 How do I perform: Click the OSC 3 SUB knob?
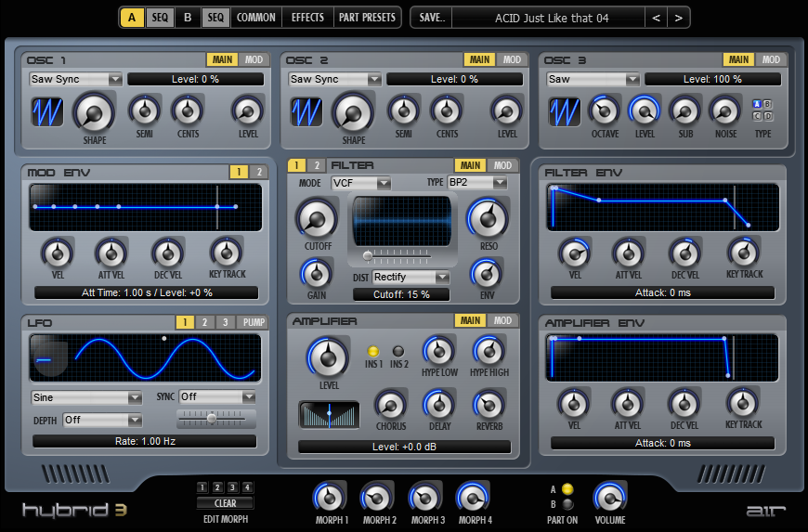tap(684, 110)
